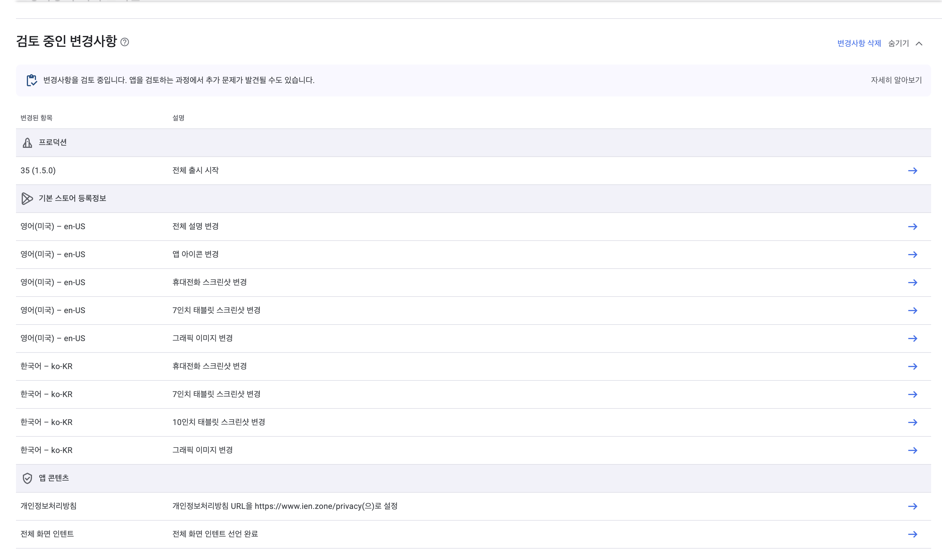This screenshot has width=942, height=560.
Task: Click the 프로덕션 release section icon
Action: 27,143
